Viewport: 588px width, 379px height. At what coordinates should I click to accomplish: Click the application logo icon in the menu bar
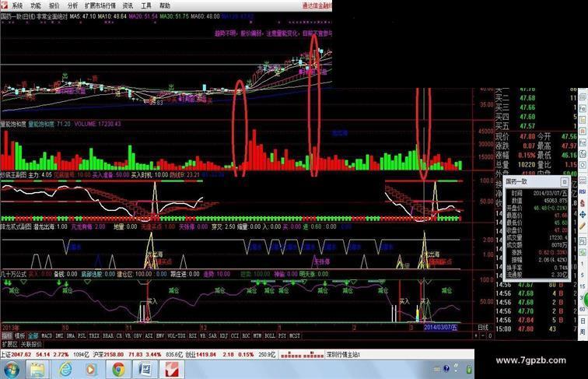pyautogui.click(x=4, y=5)
